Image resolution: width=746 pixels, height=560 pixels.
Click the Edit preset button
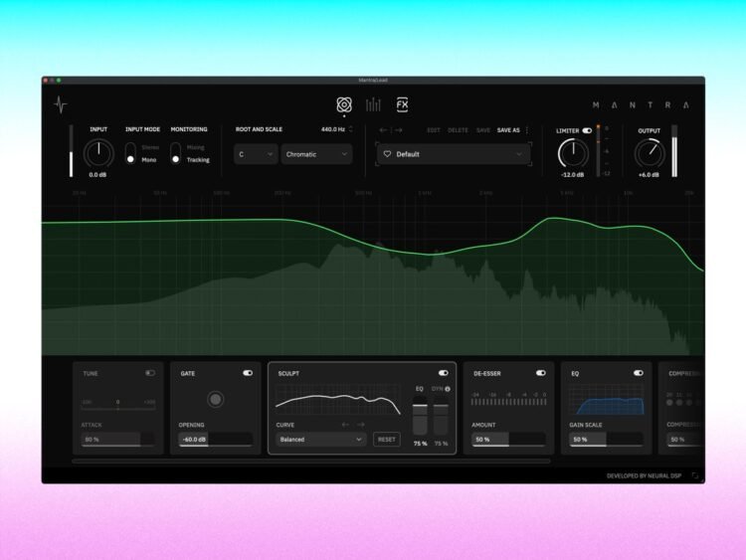[x=434, y=130]
